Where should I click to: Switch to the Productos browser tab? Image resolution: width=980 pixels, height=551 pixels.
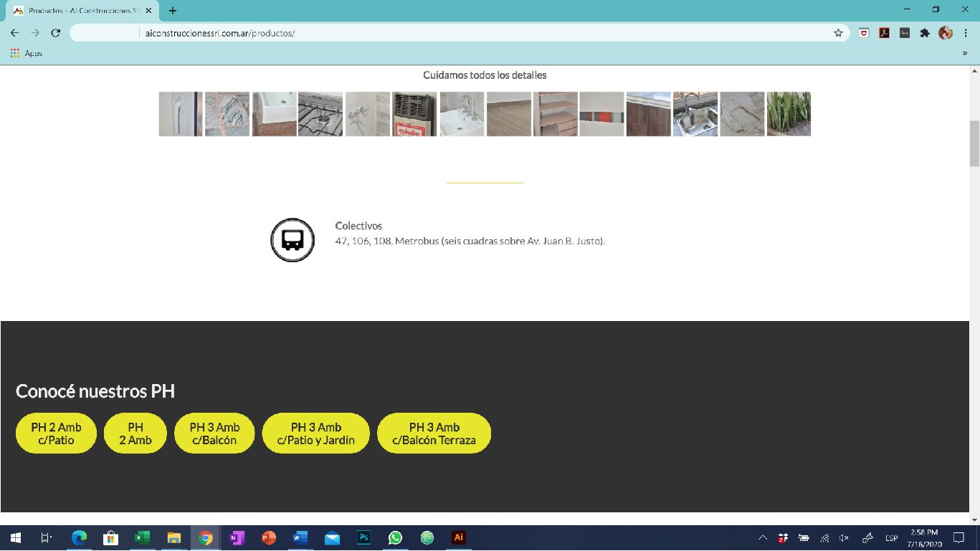pyautogui.click(x=82, y=11)
